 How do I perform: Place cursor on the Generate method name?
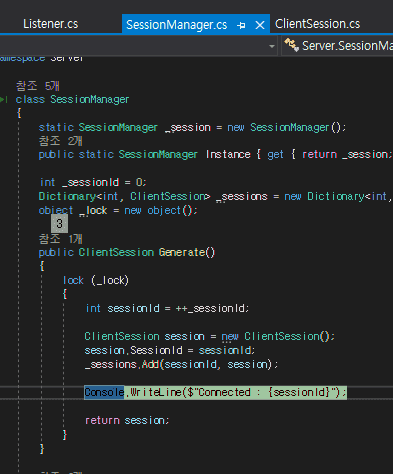click(182, 252)
